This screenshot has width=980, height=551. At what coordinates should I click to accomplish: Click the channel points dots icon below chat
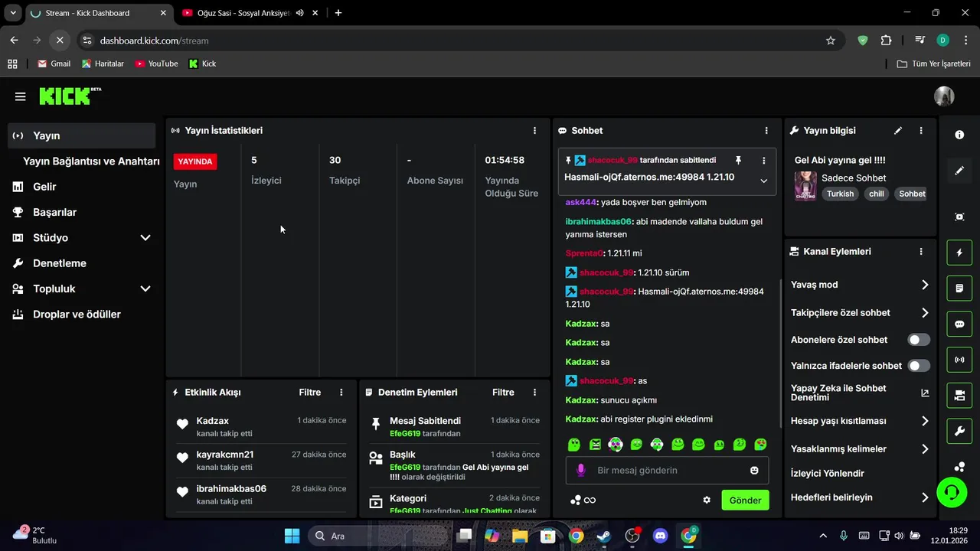[x=576, y=500]
